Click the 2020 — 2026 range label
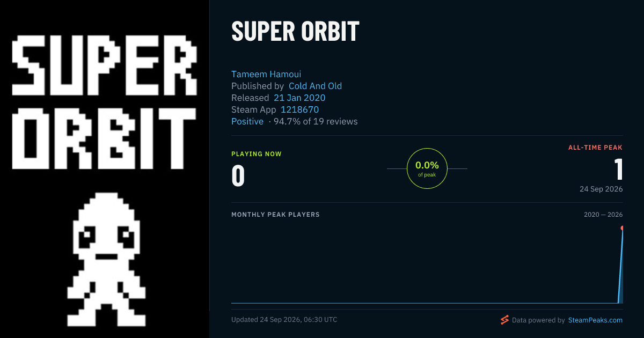This screenshot has height=338, width=644. click(603, 215)
